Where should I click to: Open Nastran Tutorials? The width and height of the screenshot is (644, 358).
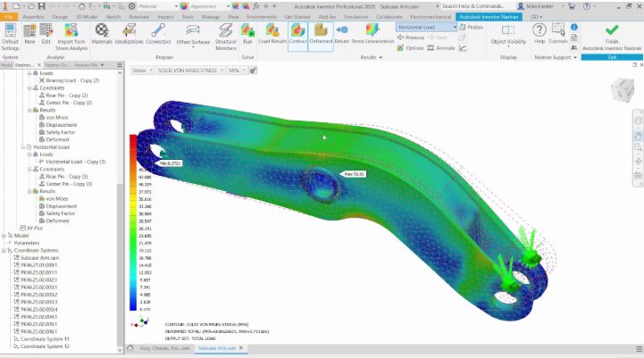pos(558,35)
